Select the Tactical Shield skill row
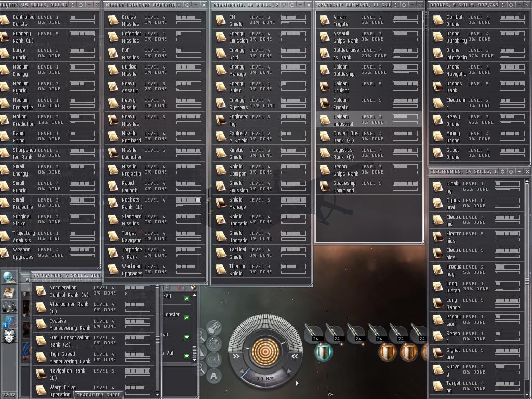 coord(262,253)
